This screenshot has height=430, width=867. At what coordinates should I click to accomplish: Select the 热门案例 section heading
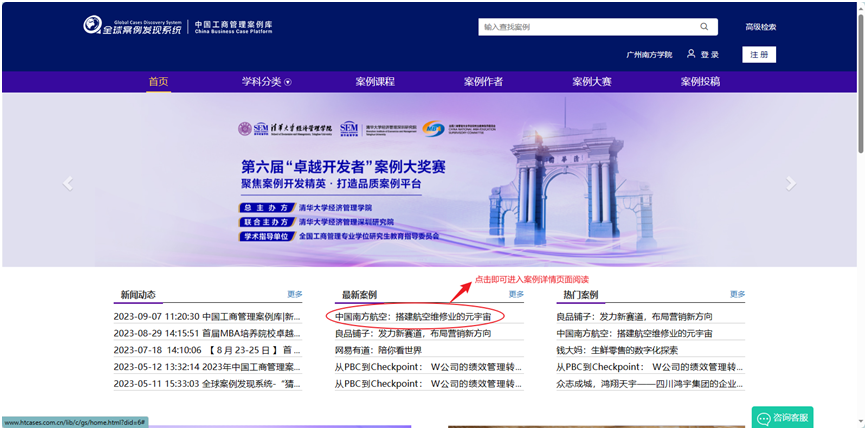(581, 295)
